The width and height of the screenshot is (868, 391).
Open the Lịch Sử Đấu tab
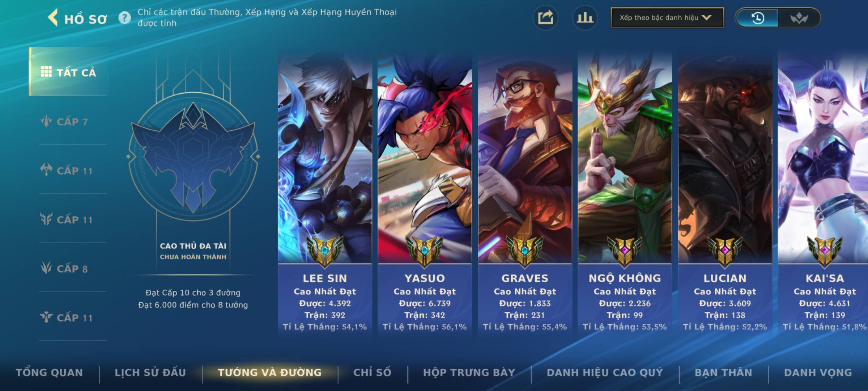click(x=150, y=373)
